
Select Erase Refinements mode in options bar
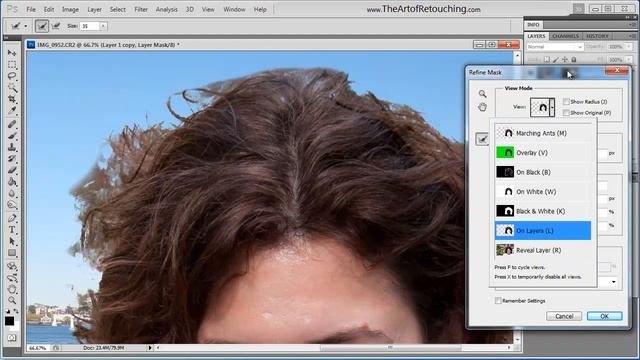(x=56, y=26)
